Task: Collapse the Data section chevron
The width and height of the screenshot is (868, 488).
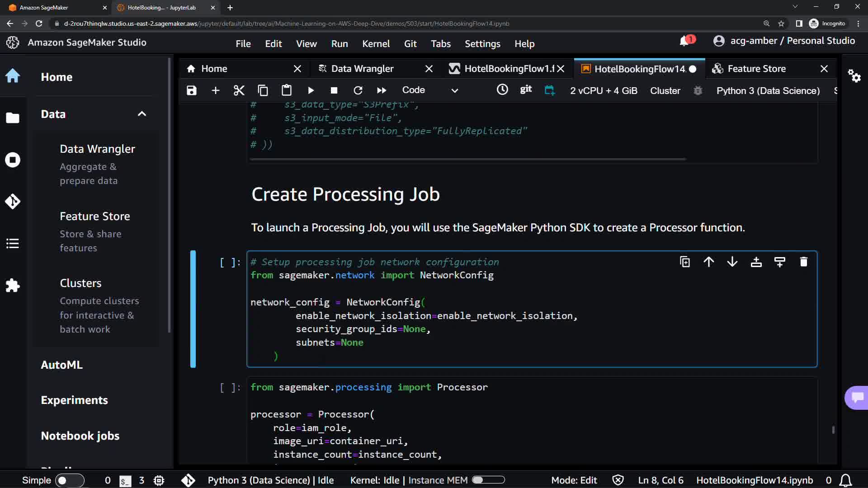Action: [x=142, y=114]
